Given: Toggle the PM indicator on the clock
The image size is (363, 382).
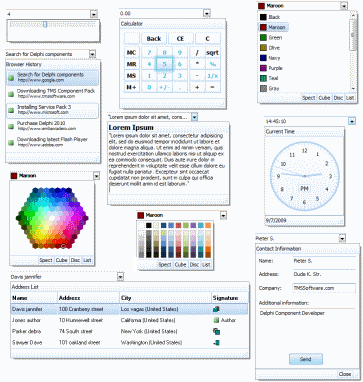Looking at the screenshot, I should (304, 189).
